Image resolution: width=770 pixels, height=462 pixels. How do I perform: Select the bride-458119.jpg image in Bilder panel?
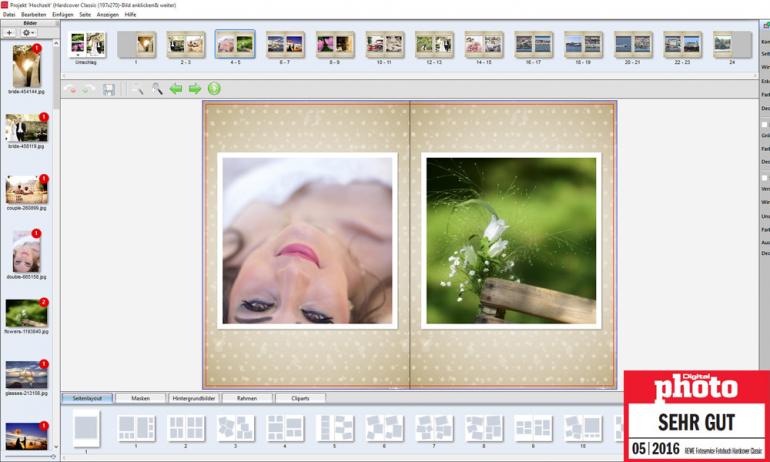(27, 128)
